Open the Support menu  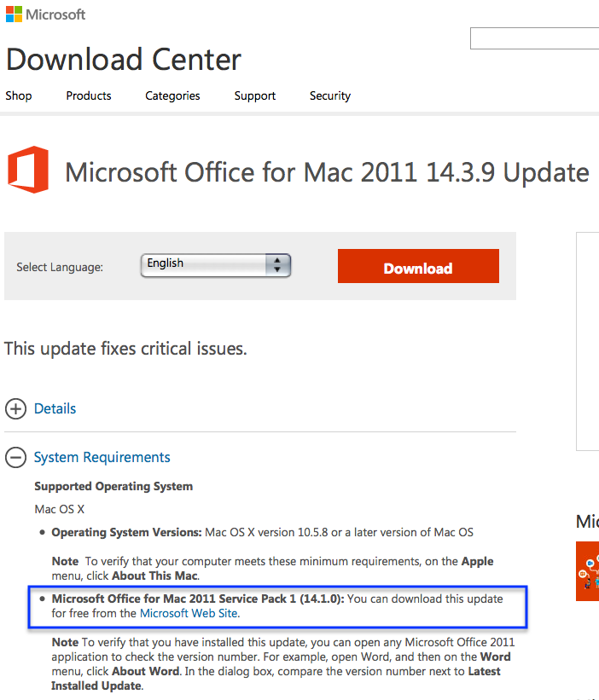(255, 95)
